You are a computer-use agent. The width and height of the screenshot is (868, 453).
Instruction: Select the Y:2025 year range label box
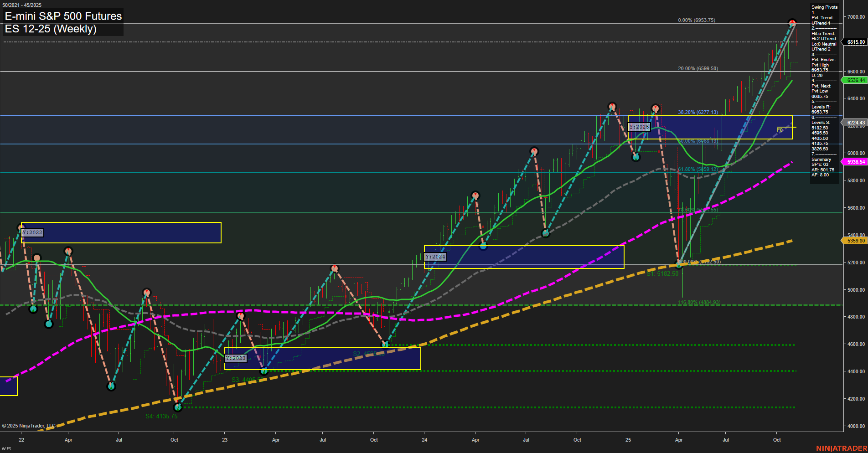coord(640,127)
